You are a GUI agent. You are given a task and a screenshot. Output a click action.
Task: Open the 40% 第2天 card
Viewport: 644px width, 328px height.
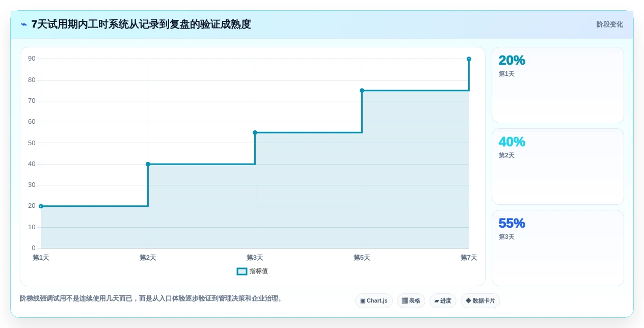(x=557, y=167)
